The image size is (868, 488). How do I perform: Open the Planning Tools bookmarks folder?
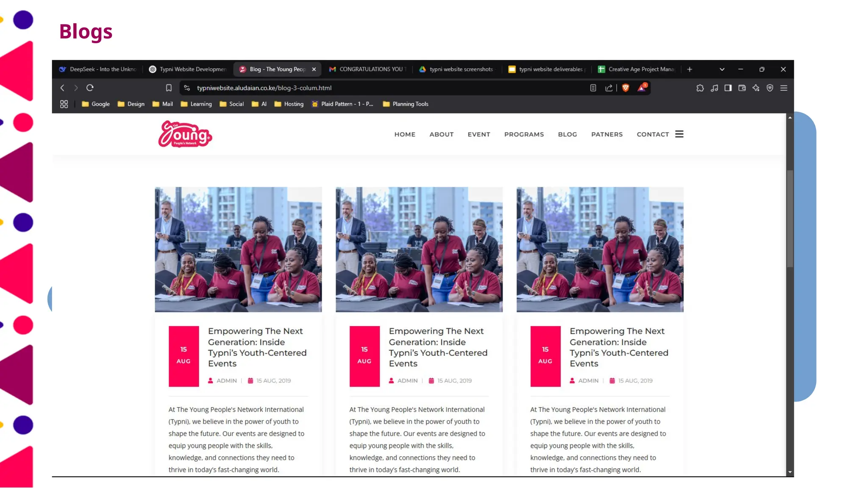pyautogui.click(x=406, y=104)
